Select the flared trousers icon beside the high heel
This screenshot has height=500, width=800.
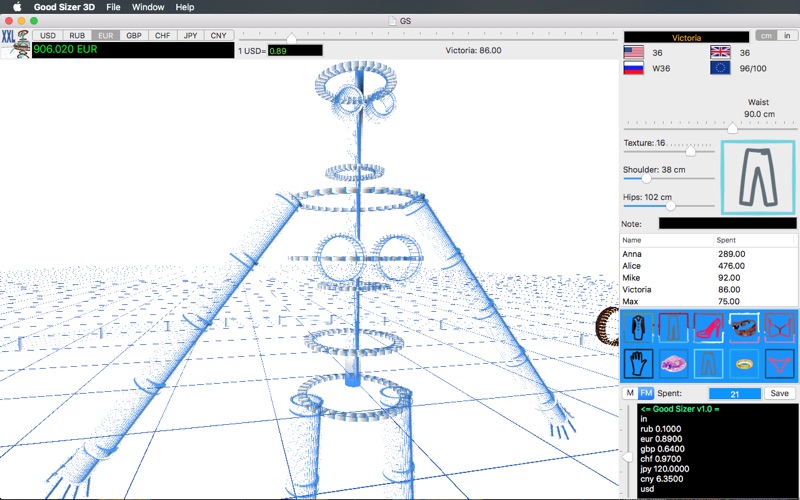pyautogui.click(x=672, y=327)
